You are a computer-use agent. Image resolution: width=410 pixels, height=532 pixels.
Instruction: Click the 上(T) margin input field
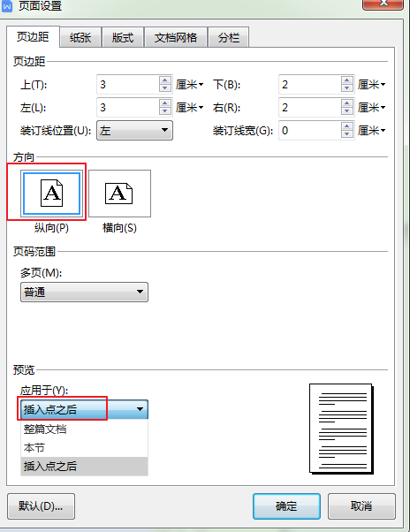[x=128, y=85]
